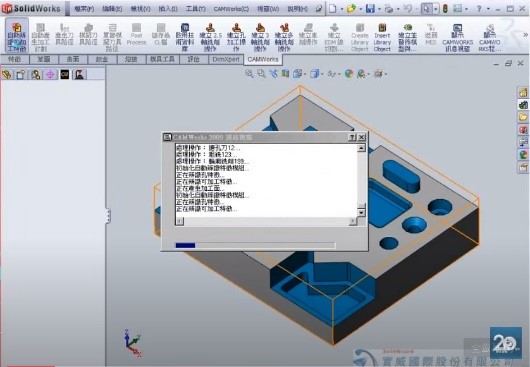This screenshot has width=530, height=367.
Task: Show the CAMWORKS message window icon
Action: click(457, 37)
